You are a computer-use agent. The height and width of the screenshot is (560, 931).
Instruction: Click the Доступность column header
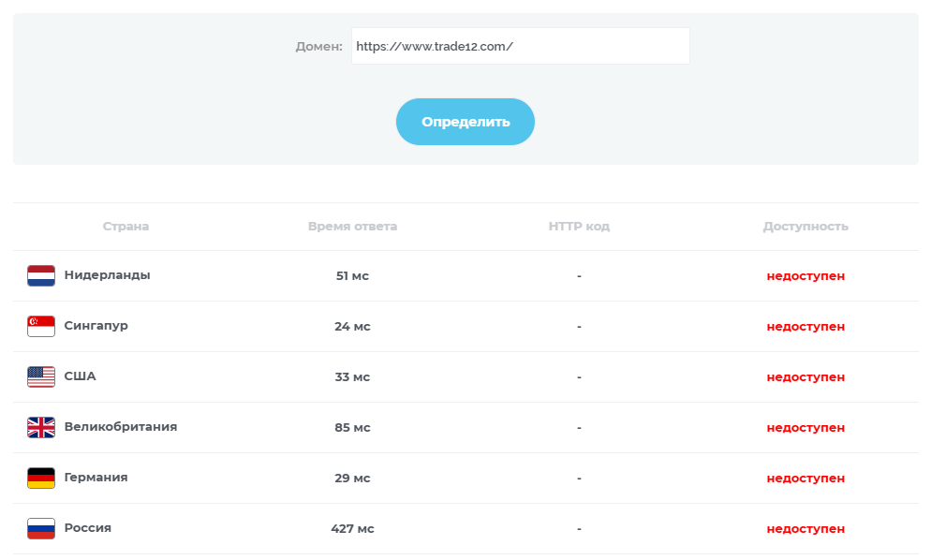click(x=805, y=227)
